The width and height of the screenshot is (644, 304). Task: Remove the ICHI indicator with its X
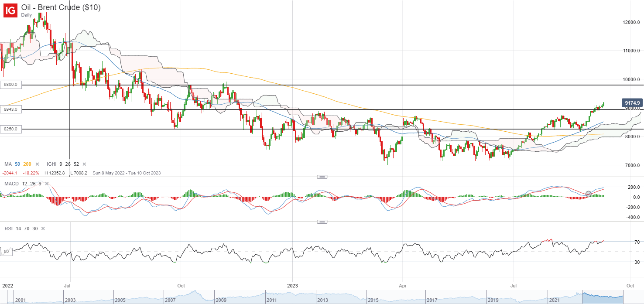point(84,164)
